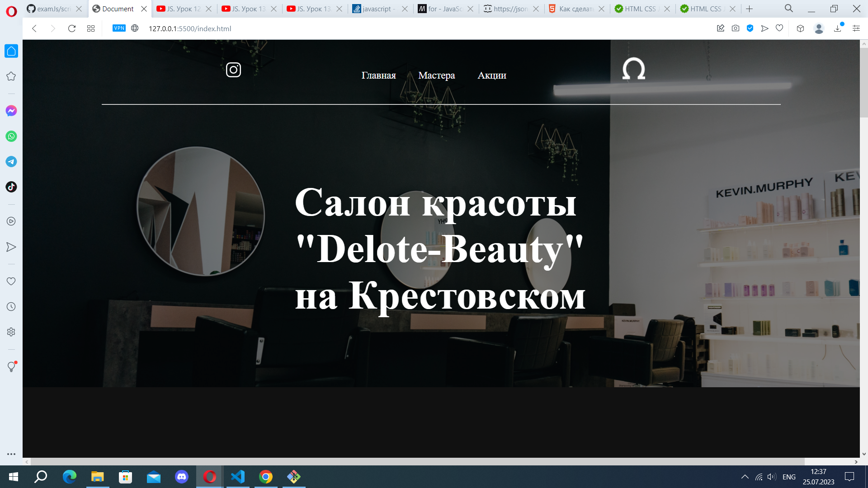The height and width of the screenshot is (488, 868).
Task: Open Telegram in Opera sidebar
Action: (x=11, y=161)
